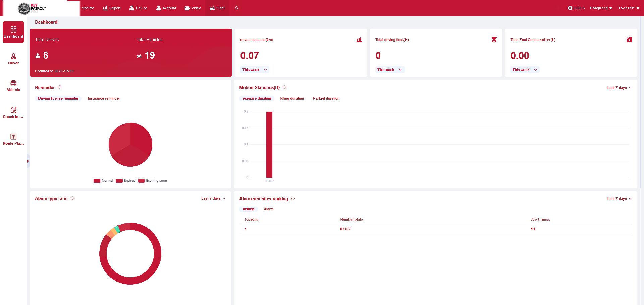Select the Vehicle ranking tab
Viewport: 644px width, 305px height.
[x=249, y=209]
